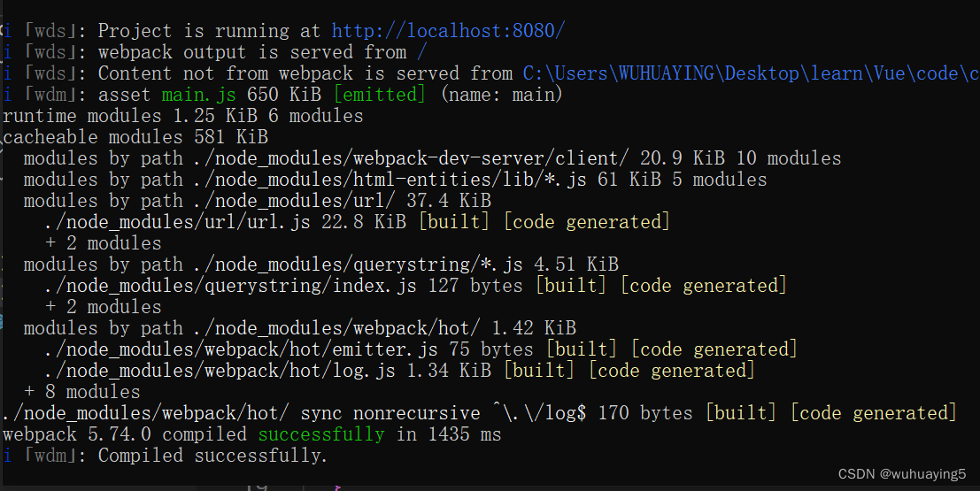Click the querystring/*.js 4.51 KiB line
This screenshot has height=491, width=980.
coord(321,265)
